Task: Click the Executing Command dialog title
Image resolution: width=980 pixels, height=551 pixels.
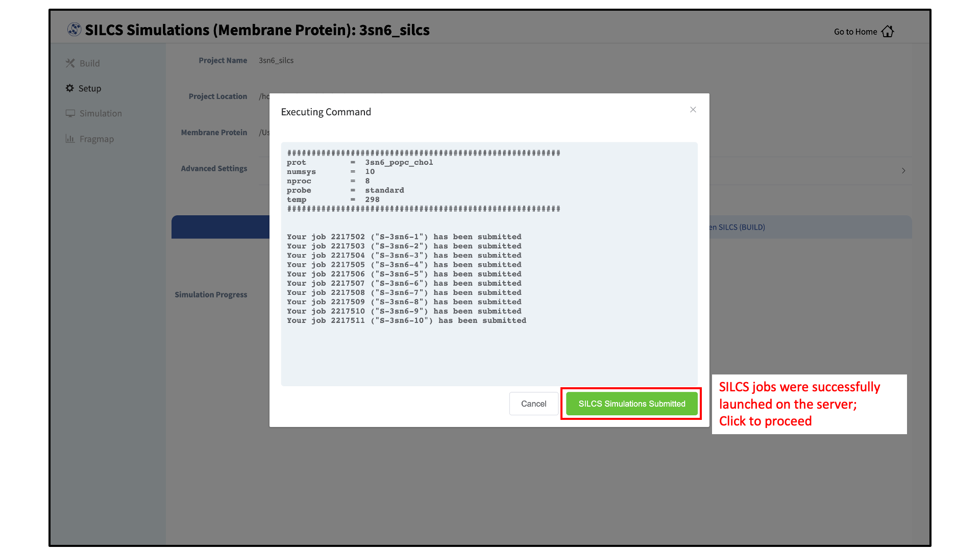Action: point(326,112)
